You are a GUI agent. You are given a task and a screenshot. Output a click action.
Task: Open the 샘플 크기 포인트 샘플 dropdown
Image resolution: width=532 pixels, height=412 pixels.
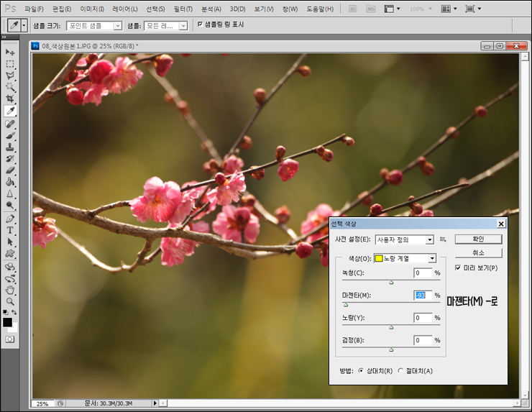pyautogui.click(x=94, y=26)
